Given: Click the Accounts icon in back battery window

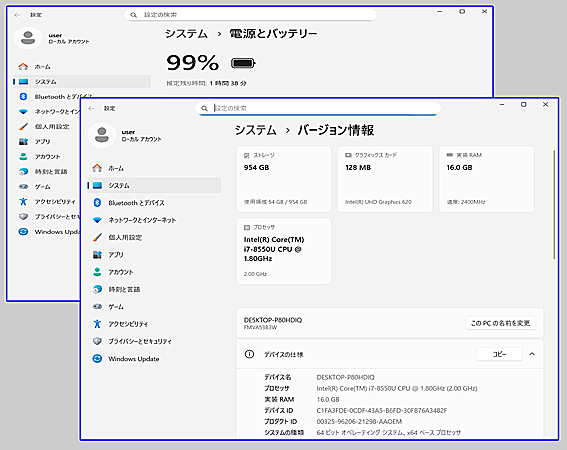Looking at the screenshot, I should pos(23,157).
